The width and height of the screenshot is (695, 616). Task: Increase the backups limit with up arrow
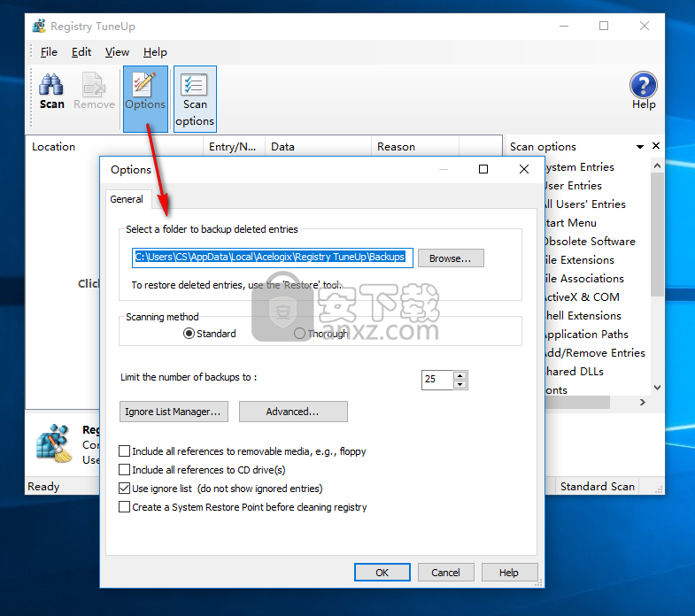(x=460, y=375)
